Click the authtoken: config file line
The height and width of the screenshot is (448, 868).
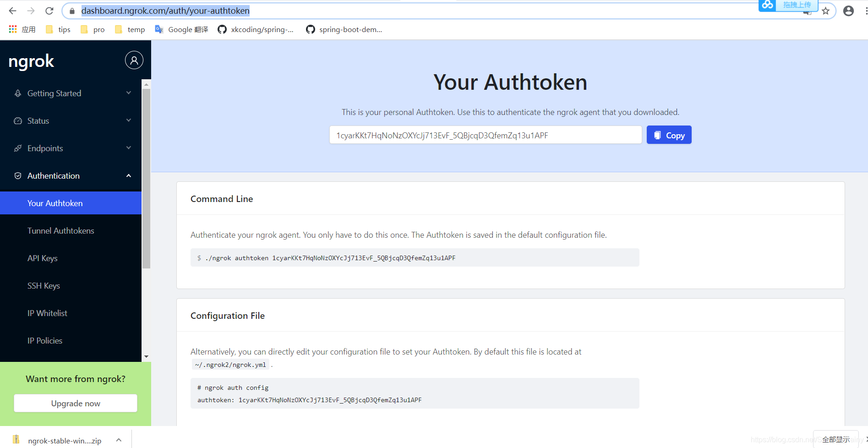(x=309, y=400)
